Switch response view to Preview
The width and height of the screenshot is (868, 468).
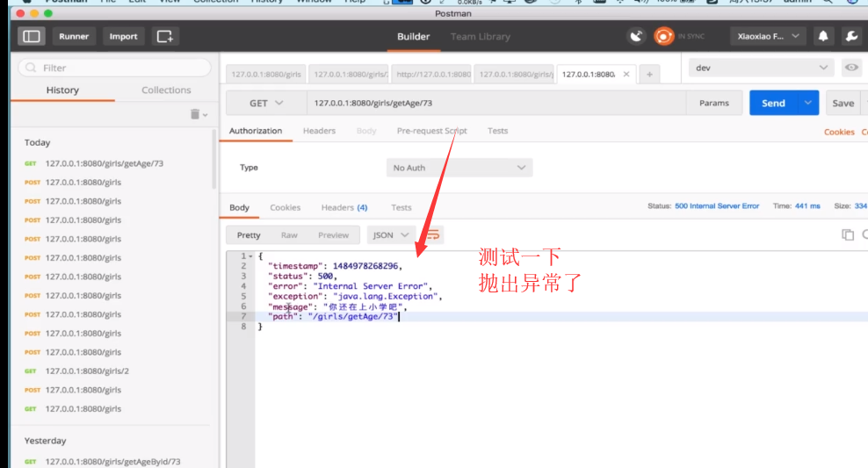click(333, 235)
